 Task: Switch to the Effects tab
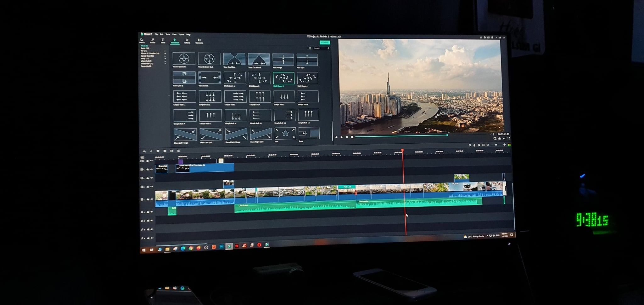tap(187, 41)
